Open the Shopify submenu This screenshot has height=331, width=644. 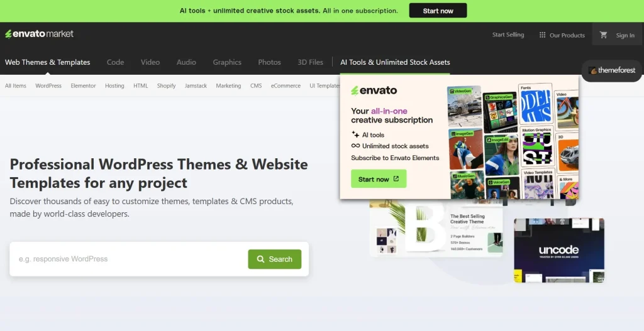pyautogui.click(x=166, y=85)
